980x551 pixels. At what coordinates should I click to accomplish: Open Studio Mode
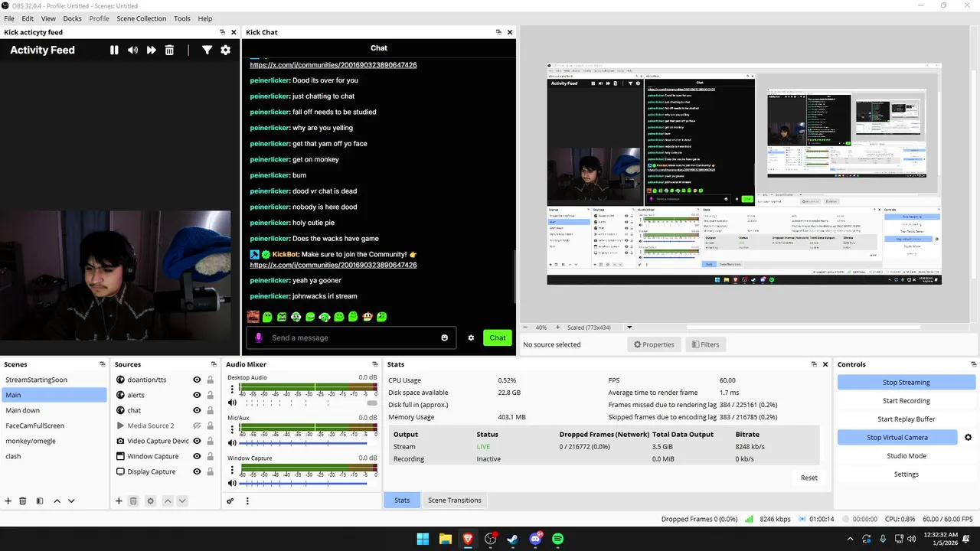[x=906, y=456]
